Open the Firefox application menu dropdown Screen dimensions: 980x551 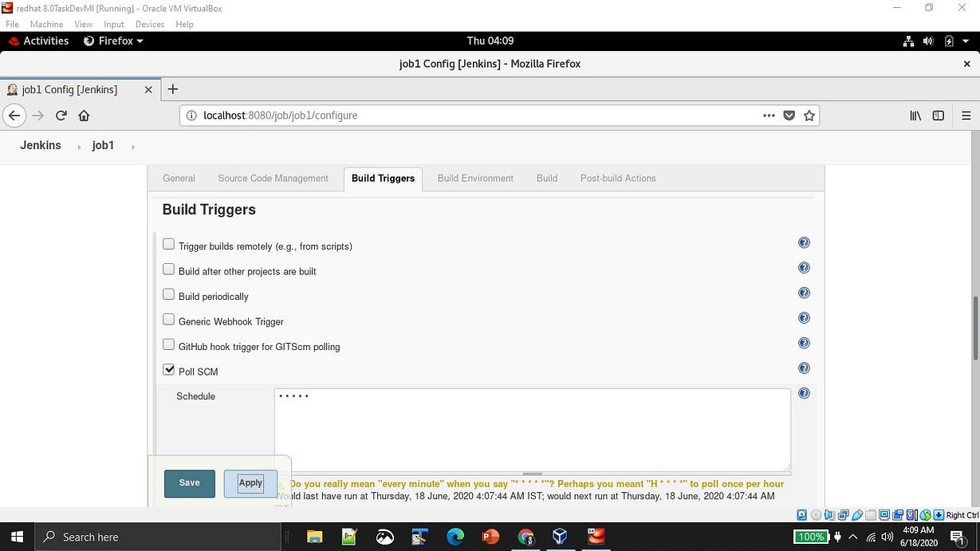(x=113, y=41)
